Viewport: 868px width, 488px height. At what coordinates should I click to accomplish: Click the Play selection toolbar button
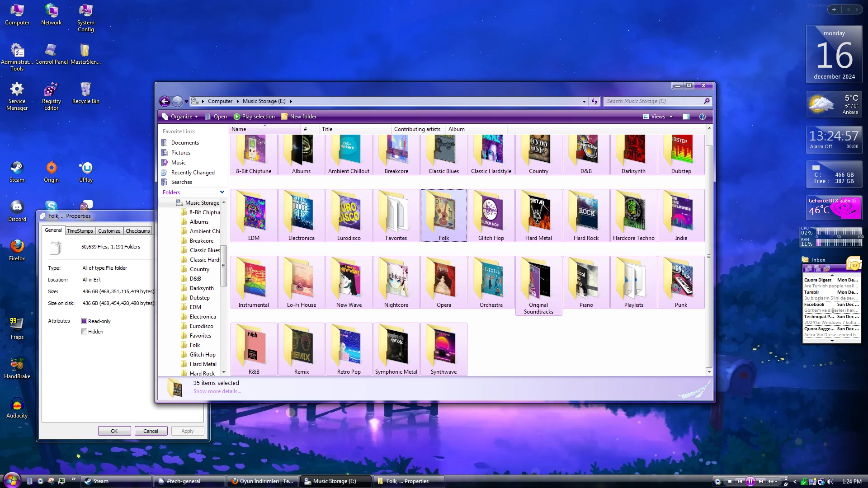coord(254,117)
